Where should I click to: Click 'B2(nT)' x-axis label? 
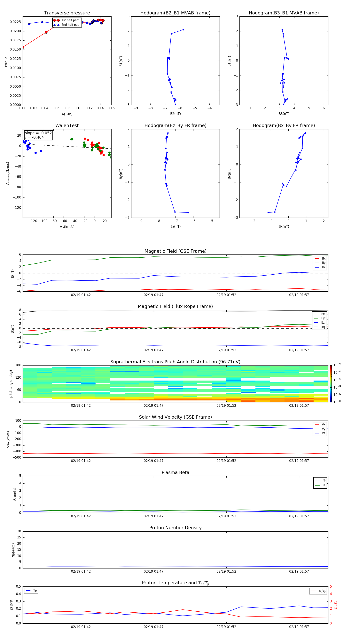175,114
